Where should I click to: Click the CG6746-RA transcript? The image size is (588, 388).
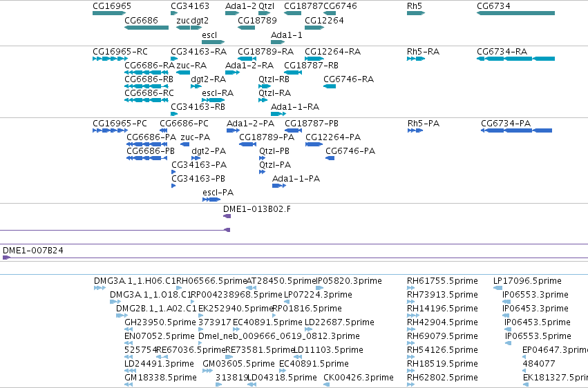[330, 86]
